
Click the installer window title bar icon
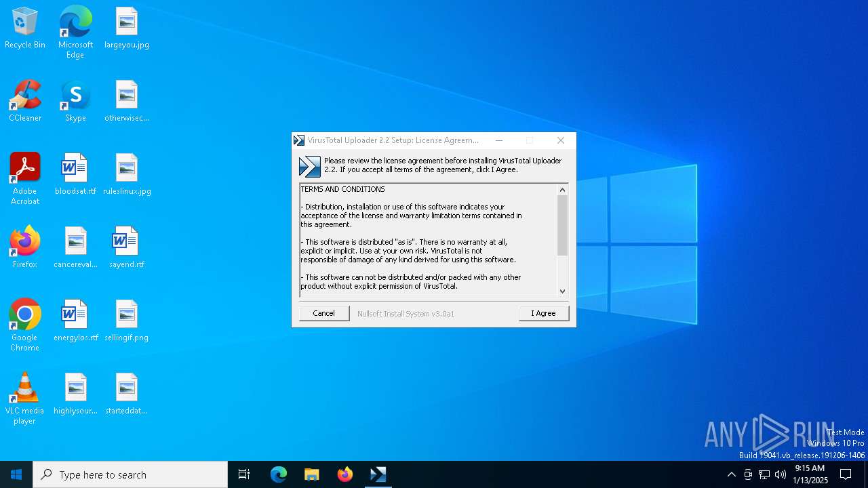(299, 140)
